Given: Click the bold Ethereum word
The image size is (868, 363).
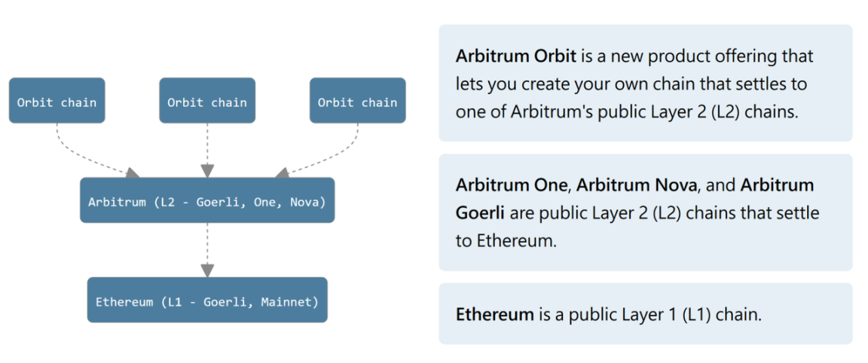Looking at the screenshot, I should [494, 315].
